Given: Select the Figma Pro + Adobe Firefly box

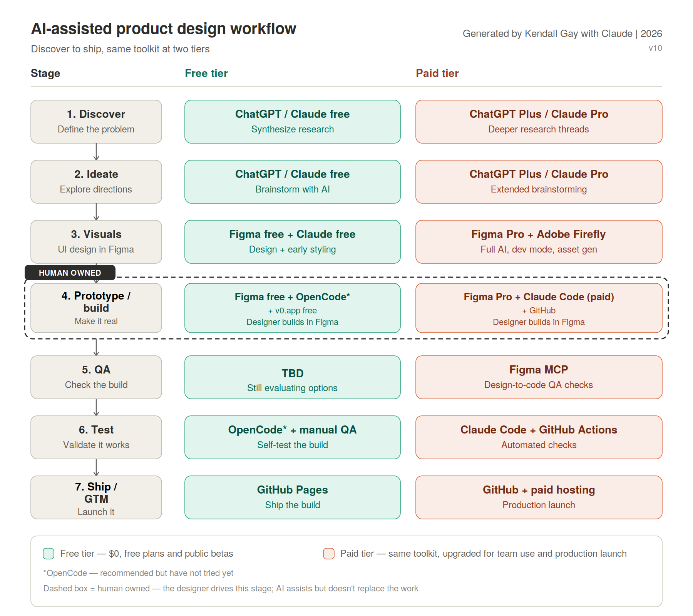Looking at the screenshot, I should tap(539, 242).
